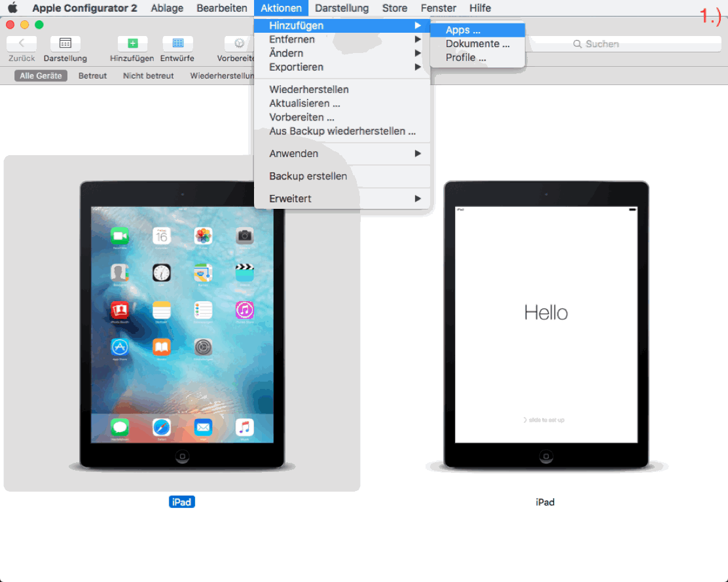Select Wiederherstellen in Aktionen menu
Viewport: 728px width, 582px height.
(x=342, y=90)
